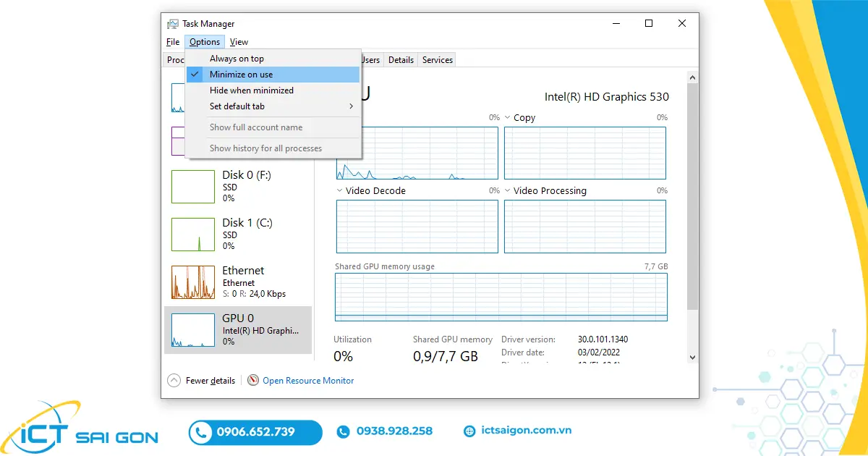
Task: Close the open Options menu
Action: [x=205, y=42]
